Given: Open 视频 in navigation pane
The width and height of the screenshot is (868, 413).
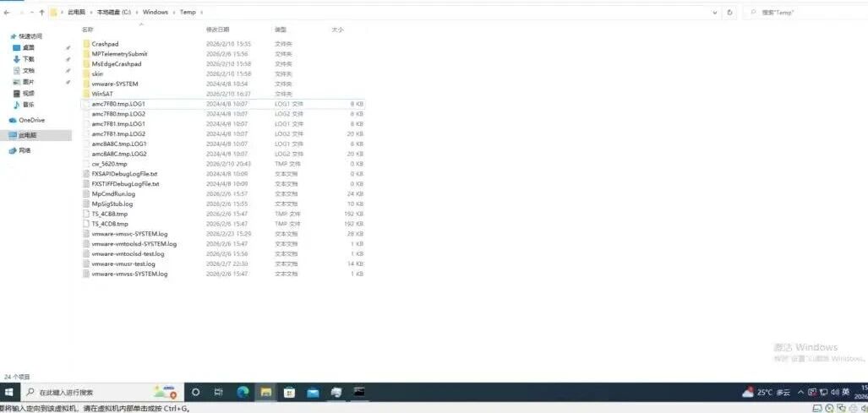Looking at the screenshot, I should pyautogui.click(x=29, y=94).
